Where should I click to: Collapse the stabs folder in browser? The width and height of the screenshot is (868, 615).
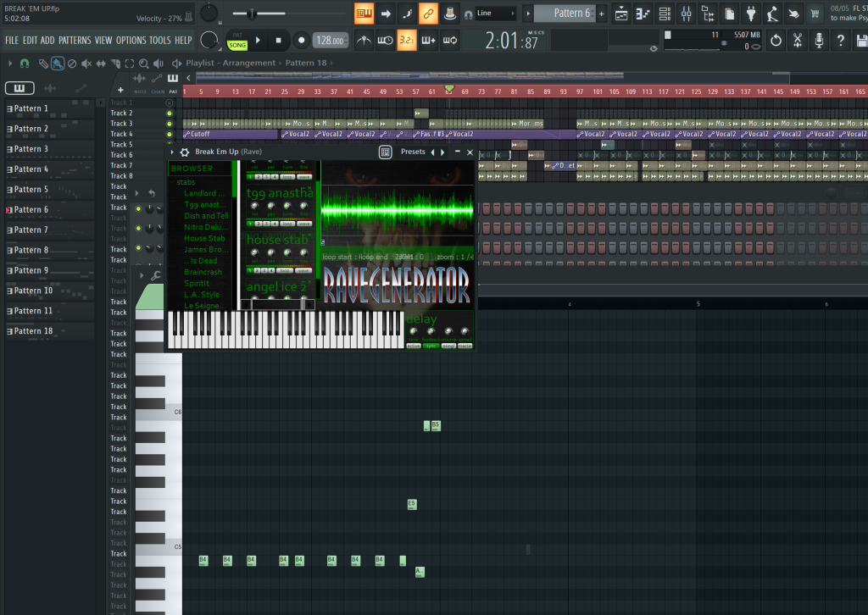click(186, 182)
